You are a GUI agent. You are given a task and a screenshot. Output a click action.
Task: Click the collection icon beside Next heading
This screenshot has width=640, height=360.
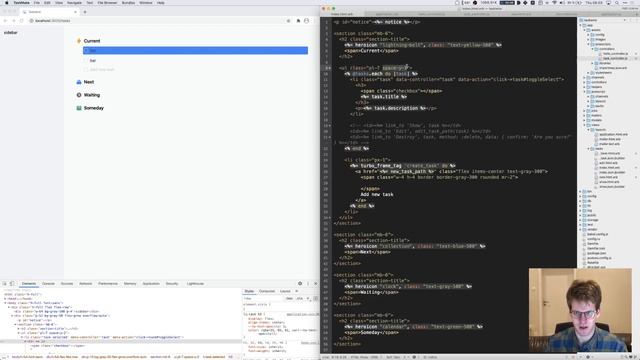click(x=79, y=82)
